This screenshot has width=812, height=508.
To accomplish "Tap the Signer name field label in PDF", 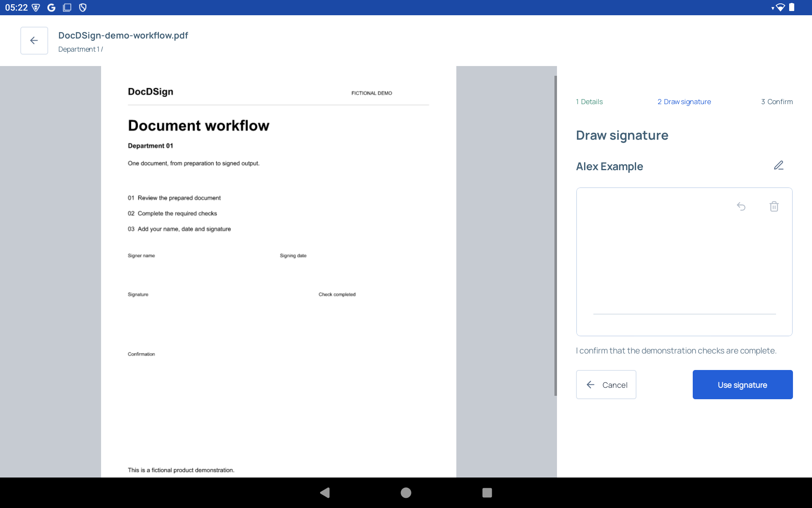I will point(141,256).
